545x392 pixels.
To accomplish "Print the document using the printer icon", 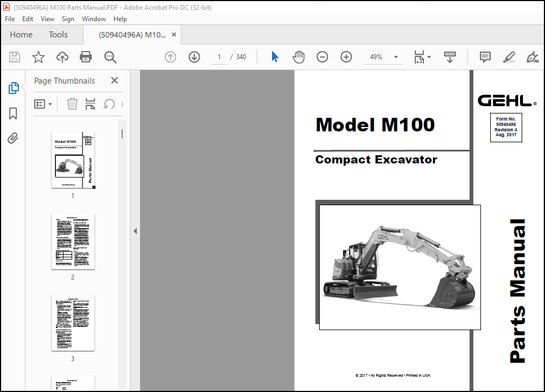I will [86, 57].
